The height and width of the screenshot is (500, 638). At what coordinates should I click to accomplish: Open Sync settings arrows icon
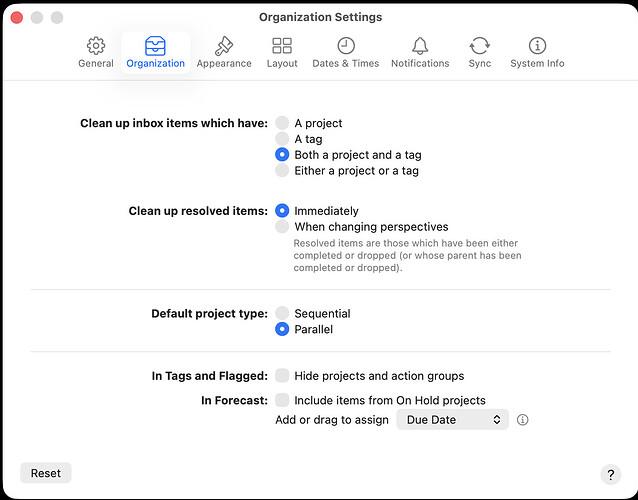tap(480, 46)
